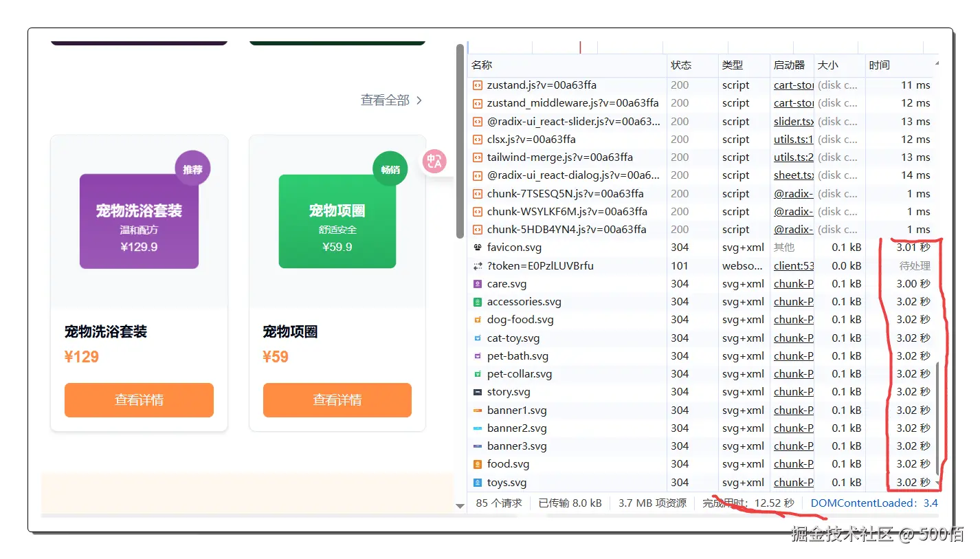Sort by the 名称 column header
980x559 pixels.
(x=567, y=65)
